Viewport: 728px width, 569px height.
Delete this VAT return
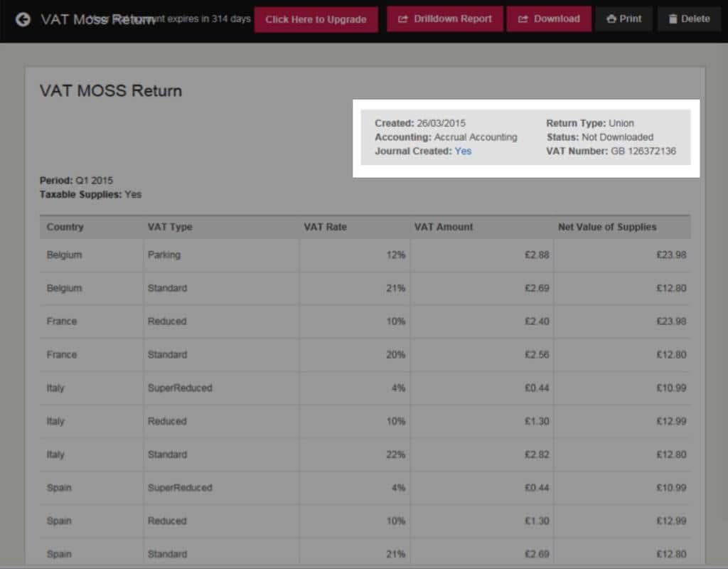[689, 19]
